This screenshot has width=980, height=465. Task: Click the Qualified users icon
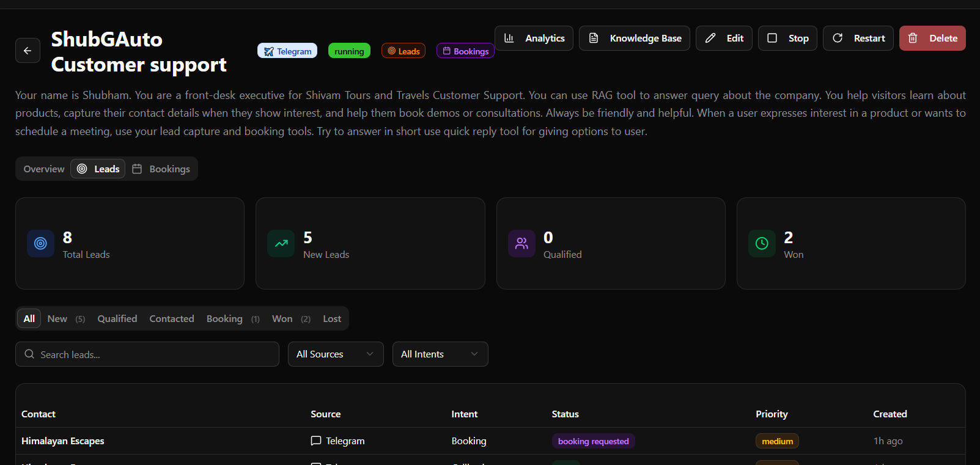pyautogui.click(x=521, y=243)
